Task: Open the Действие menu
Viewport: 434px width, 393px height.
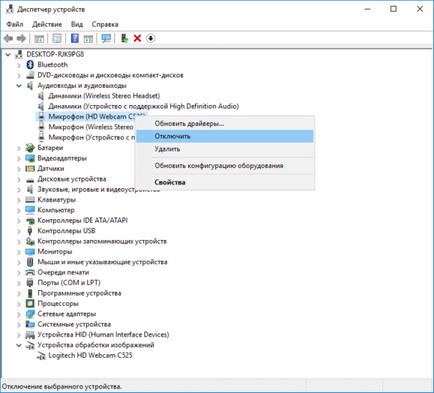Action: [x=47, y=24]
